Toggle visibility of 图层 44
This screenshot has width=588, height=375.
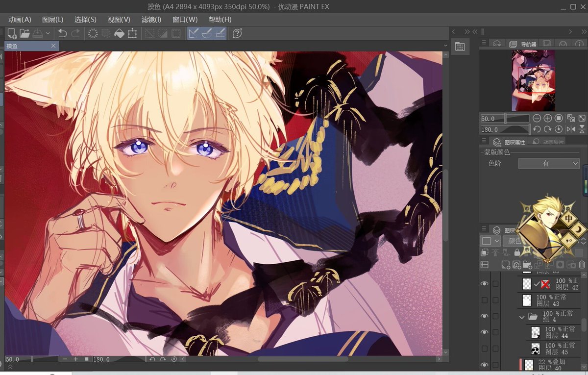tap(484, 332)
